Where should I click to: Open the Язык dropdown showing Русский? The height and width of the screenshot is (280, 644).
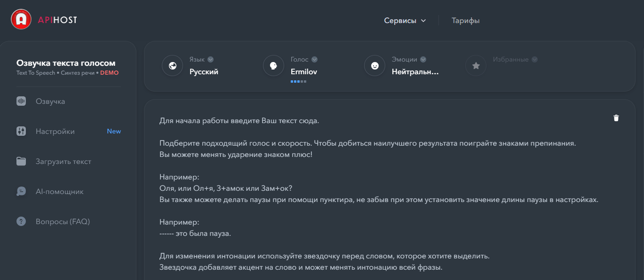point(204,72)
